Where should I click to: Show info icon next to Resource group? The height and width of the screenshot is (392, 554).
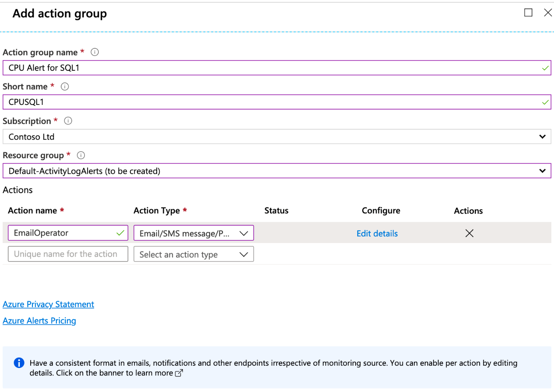pos(81,155)
